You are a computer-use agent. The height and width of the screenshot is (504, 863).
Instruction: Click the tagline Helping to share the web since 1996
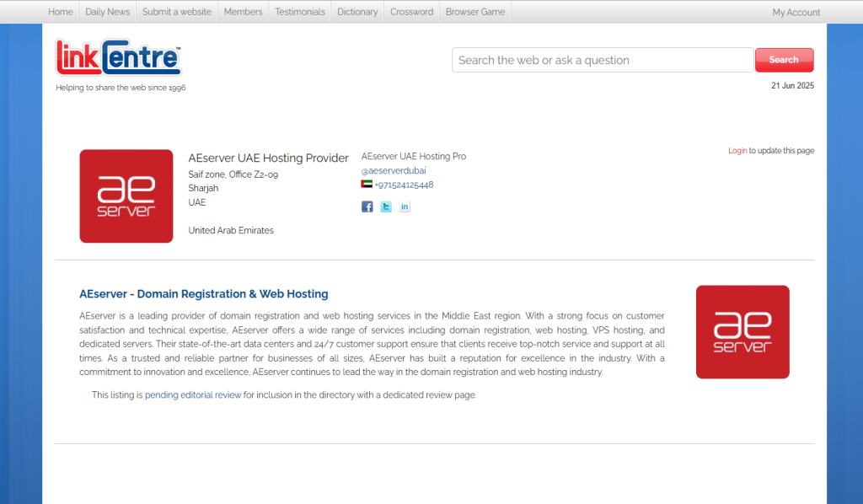click(121, 88)
